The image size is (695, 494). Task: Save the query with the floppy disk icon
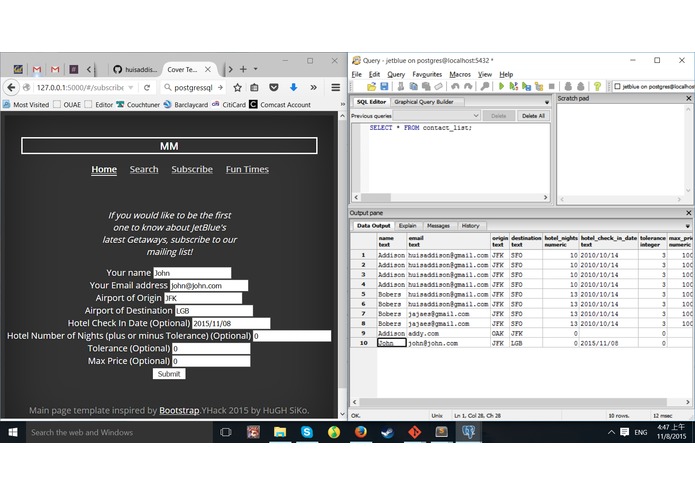click(384, 86)
